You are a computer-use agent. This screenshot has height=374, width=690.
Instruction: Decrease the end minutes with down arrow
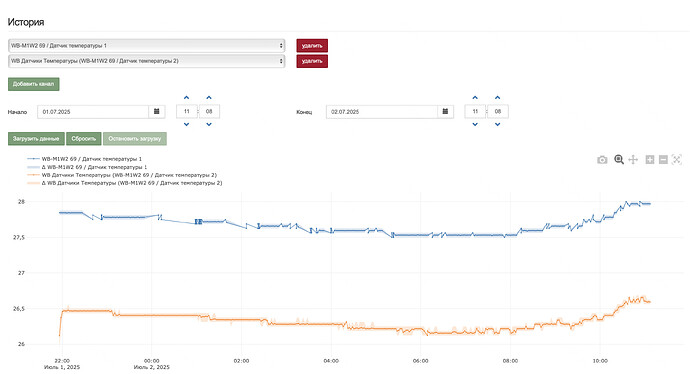click(x=497, y=125)
